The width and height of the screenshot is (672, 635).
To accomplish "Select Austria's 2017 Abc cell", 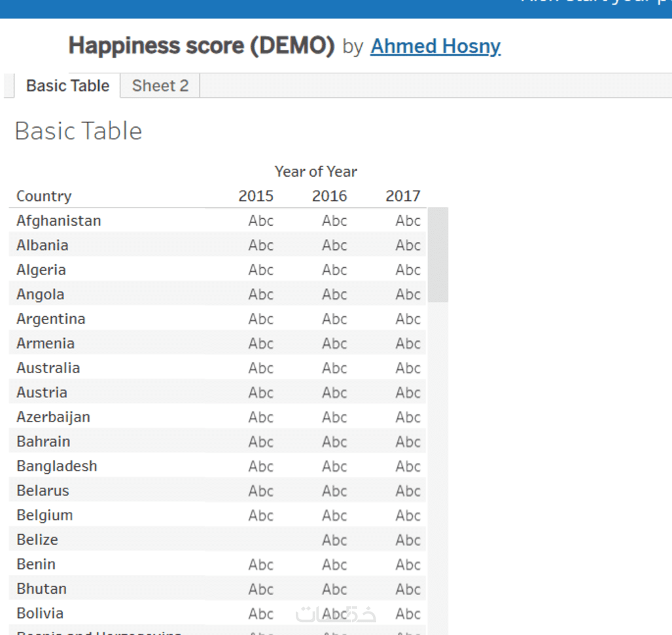I will [408, 393].
